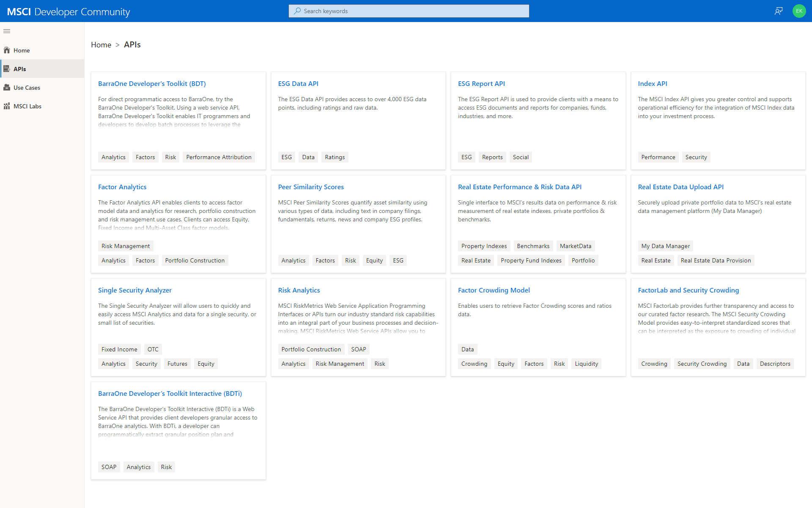Image resolution: width=812 pixels, height=508 pixels.
Task: Open the Peer Similarity Scores title
Action: 311,187
